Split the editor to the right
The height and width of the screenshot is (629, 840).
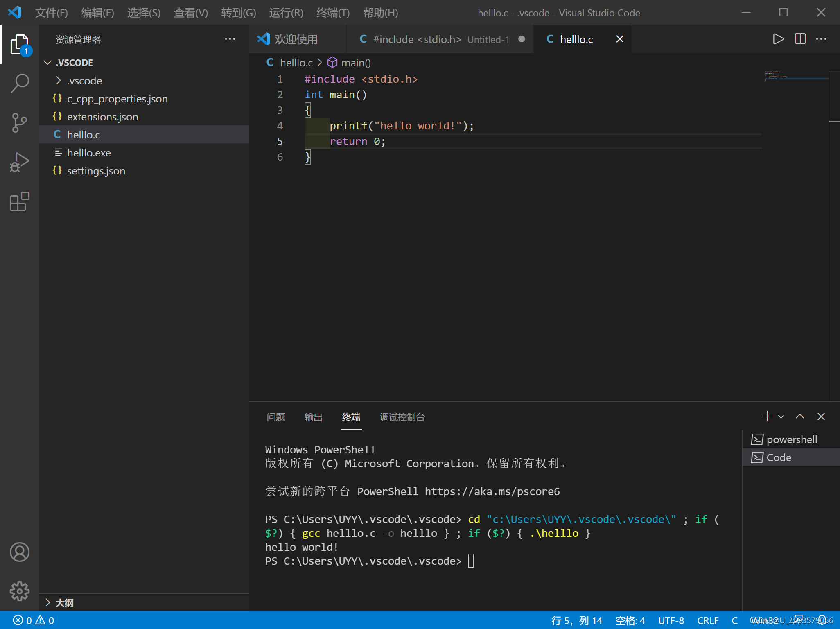tap(800, 39)
